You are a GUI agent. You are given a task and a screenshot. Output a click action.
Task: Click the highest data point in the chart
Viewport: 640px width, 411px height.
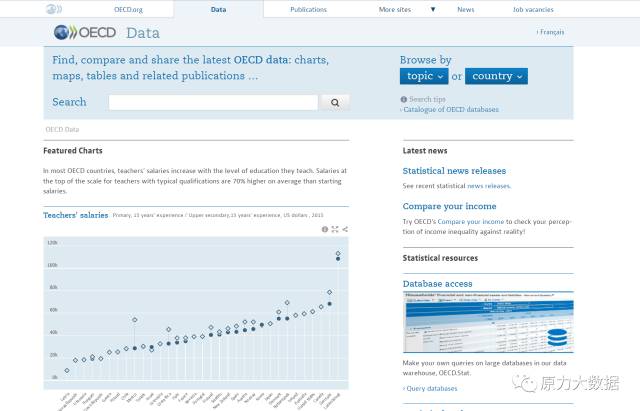(338, 253)
